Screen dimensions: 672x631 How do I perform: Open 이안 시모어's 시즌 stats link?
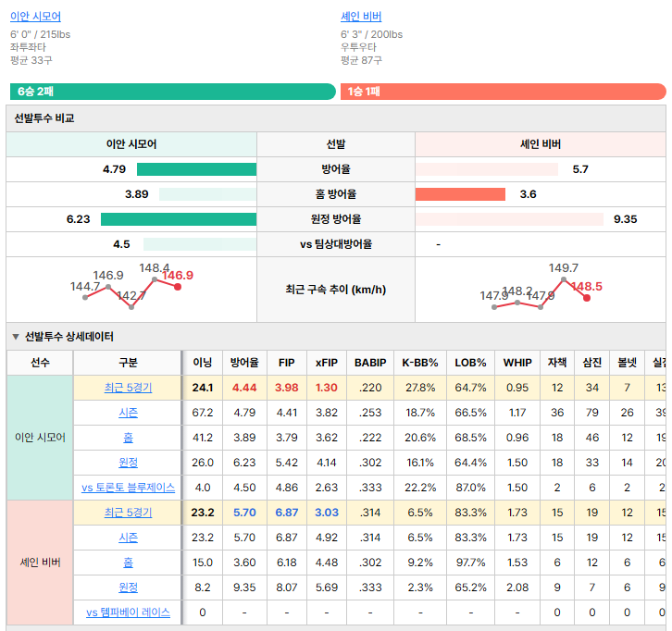pos(128,413)
